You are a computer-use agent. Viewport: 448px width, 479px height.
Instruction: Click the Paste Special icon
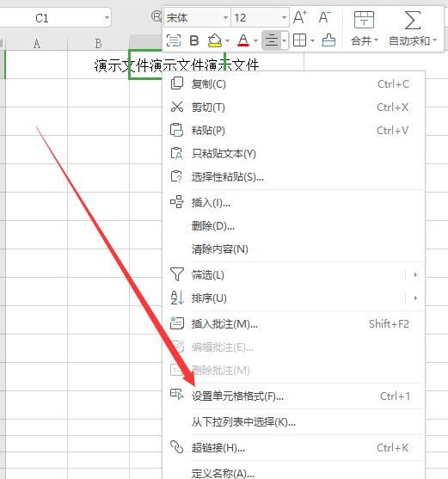click(177, 176)
